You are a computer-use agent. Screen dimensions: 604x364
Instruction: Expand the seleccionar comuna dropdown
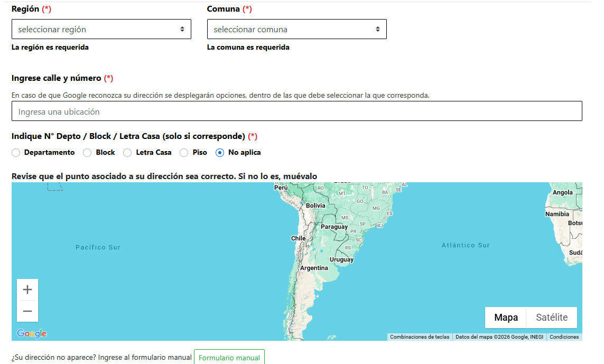(297, 29)
